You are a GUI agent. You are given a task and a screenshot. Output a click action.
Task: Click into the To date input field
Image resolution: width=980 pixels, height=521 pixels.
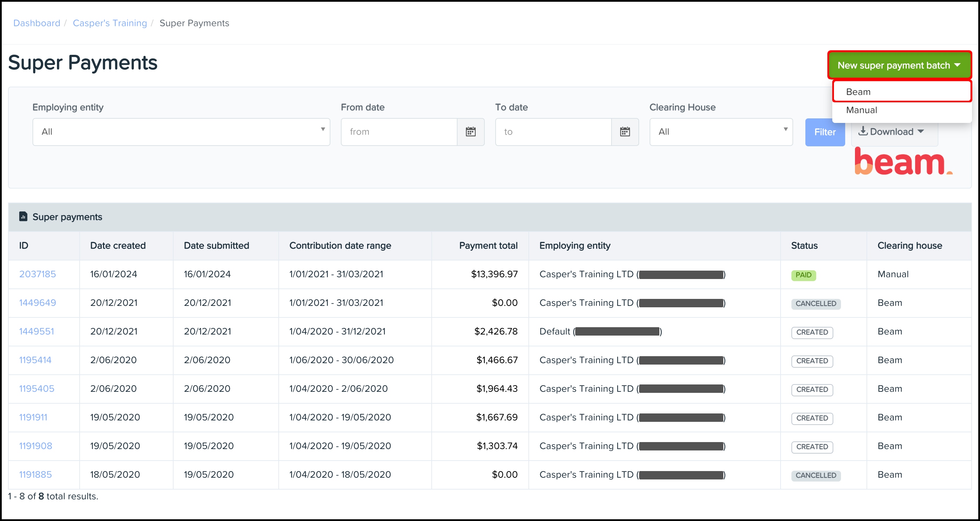click(553, 132)
